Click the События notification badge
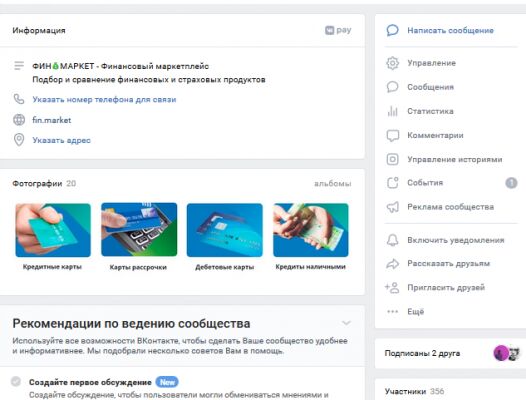The image size is (526, 400). 511,183
